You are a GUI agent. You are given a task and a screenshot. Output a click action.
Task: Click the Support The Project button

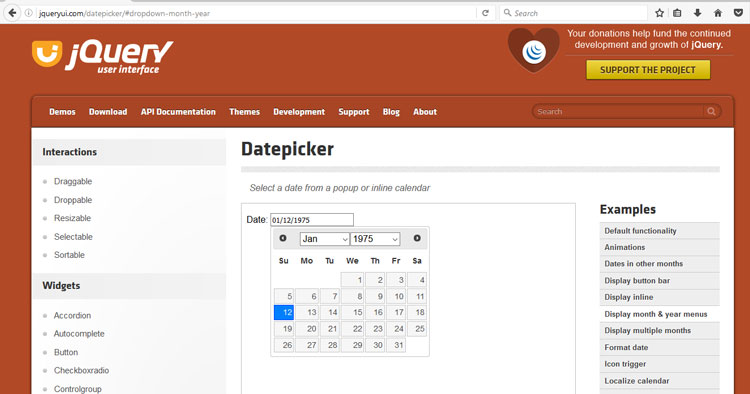coord(648,70)
